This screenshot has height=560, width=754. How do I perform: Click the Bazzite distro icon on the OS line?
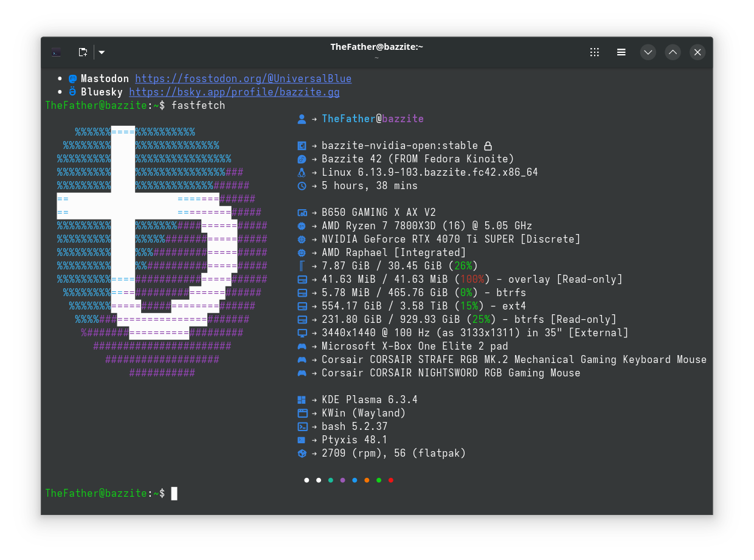pos(302,159)
